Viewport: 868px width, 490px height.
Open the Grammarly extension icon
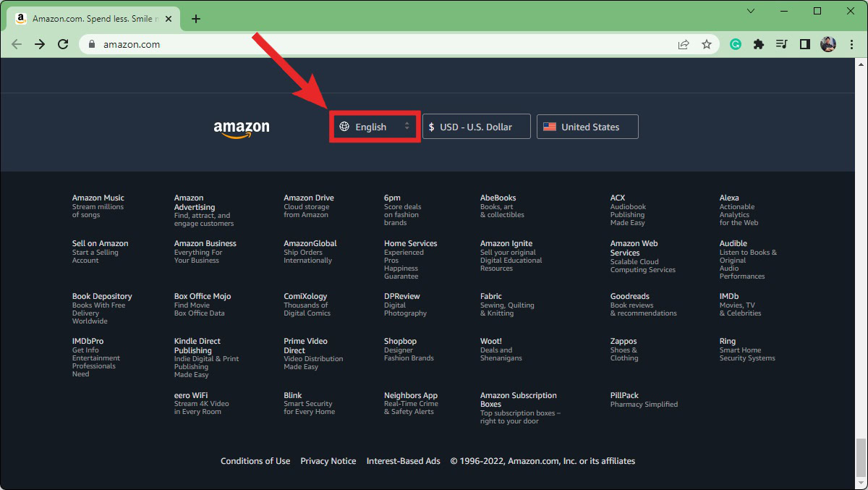736,44
